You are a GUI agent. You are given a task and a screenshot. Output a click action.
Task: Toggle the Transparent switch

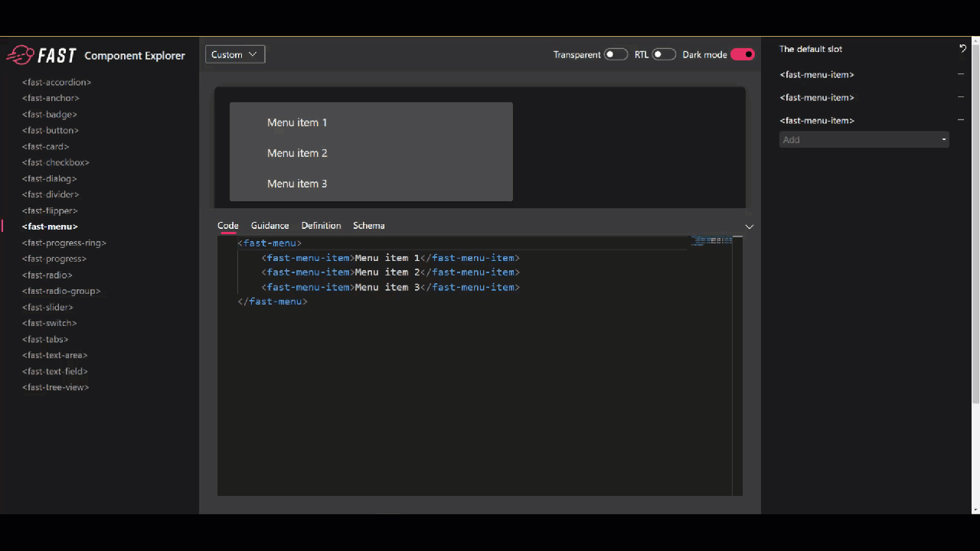tap(616, 54)
